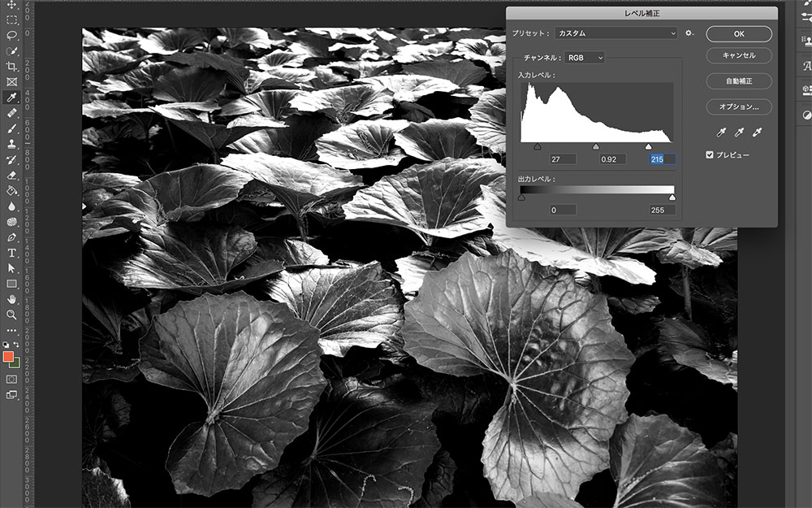The height and width of the screenshot is (508, 812).
Task: Click the white point eyedropper
Action: coord(758,132)
